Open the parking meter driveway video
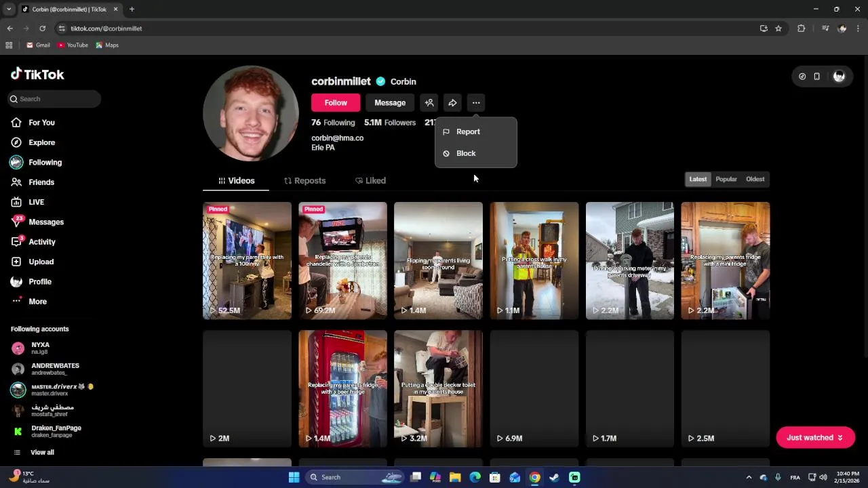 pos(629,260)
